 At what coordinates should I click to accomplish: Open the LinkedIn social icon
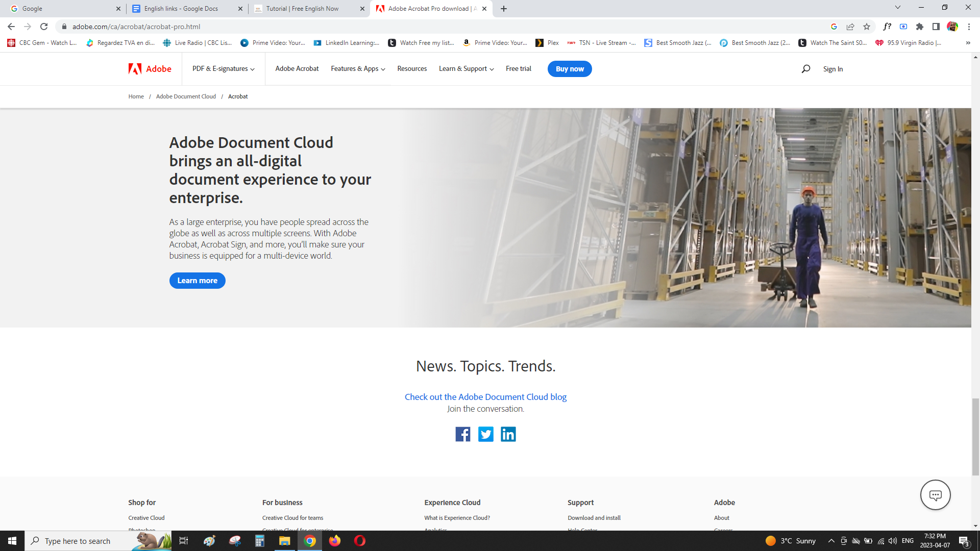pyautogui.click(x=508, y=434)
